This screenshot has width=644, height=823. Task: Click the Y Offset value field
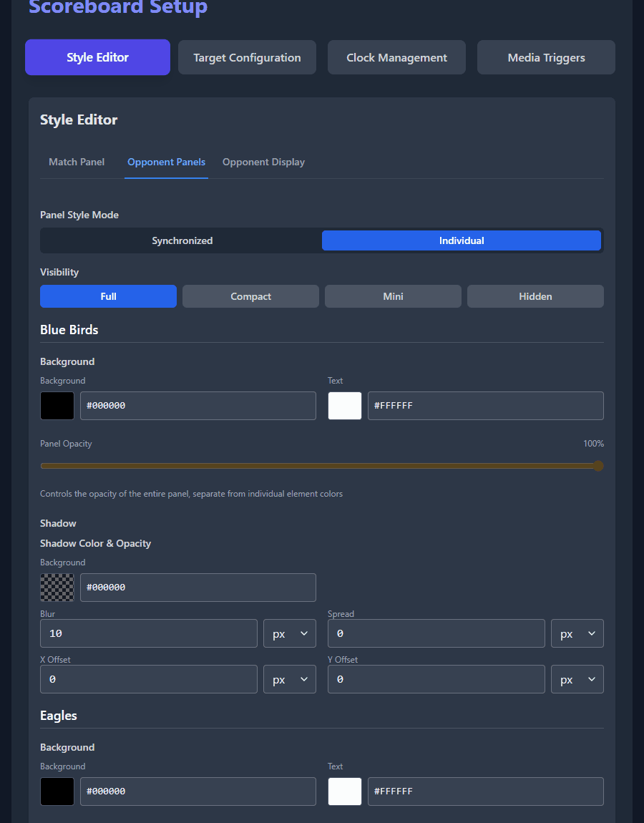tap(436, 679)
